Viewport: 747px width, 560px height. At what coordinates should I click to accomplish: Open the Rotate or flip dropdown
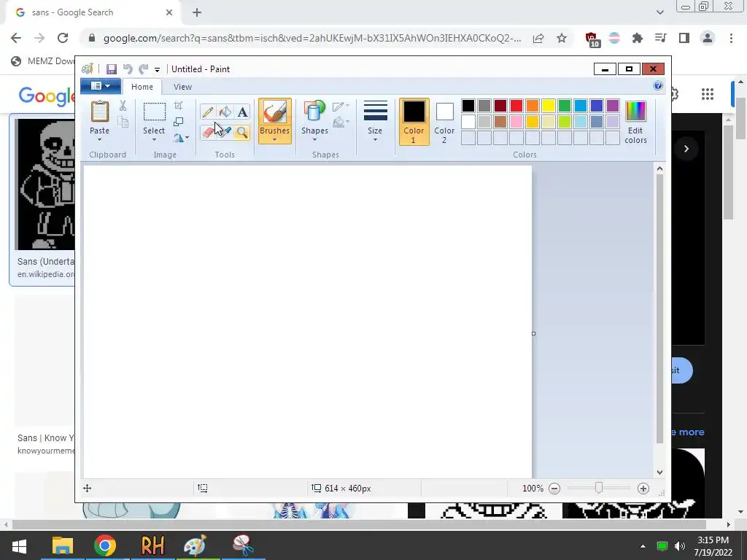[x=182, y=138]
